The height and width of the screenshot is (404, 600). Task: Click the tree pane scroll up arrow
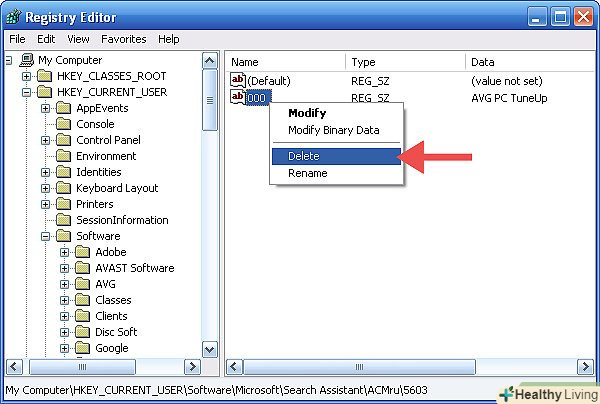click(x=210, y=60)
